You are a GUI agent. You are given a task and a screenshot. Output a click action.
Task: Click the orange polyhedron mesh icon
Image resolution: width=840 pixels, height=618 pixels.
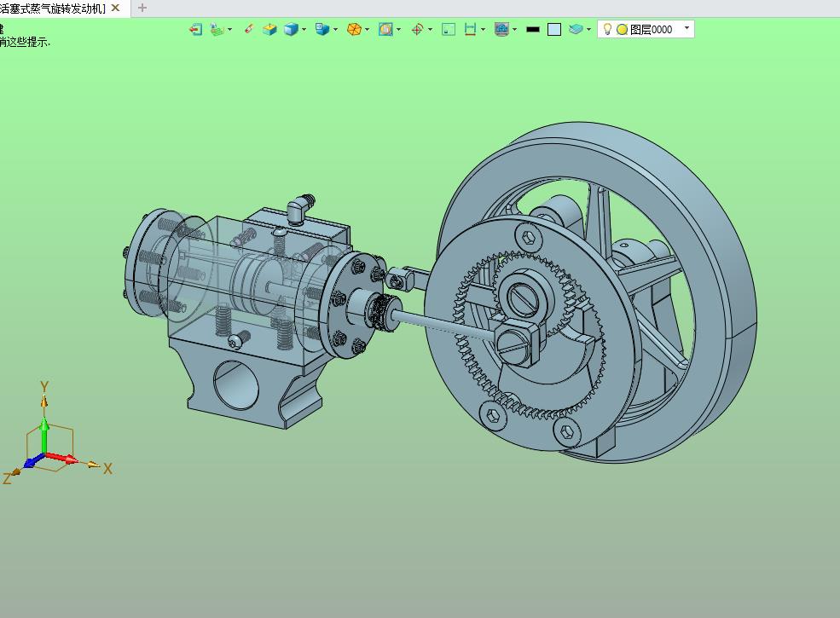[354, 30]
